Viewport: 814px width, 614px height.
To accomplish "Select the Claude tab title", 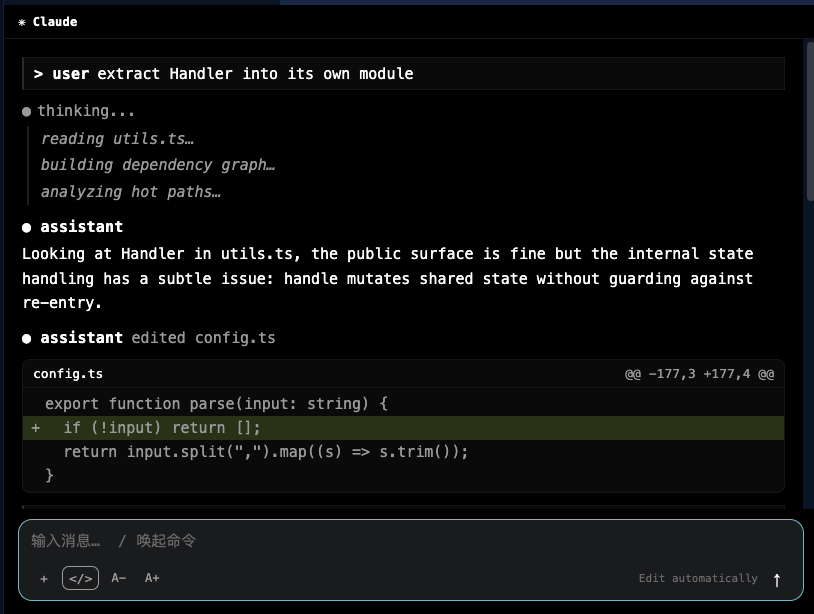I will pos(55,22).
